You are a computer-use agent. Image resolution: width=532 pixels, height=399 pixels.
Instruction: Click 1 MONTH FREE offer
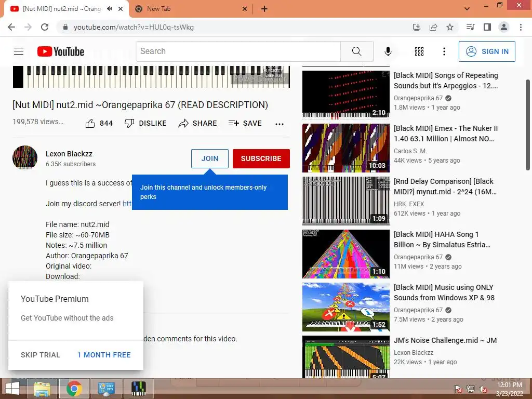(x=104, y=355)
